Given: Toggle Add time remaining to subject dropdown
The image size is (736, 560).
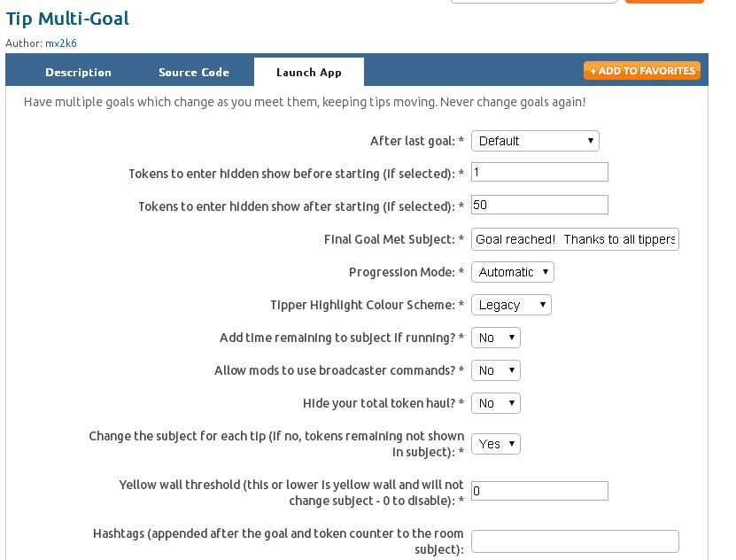Looking at the screenshot, I should tap(495, 338).
